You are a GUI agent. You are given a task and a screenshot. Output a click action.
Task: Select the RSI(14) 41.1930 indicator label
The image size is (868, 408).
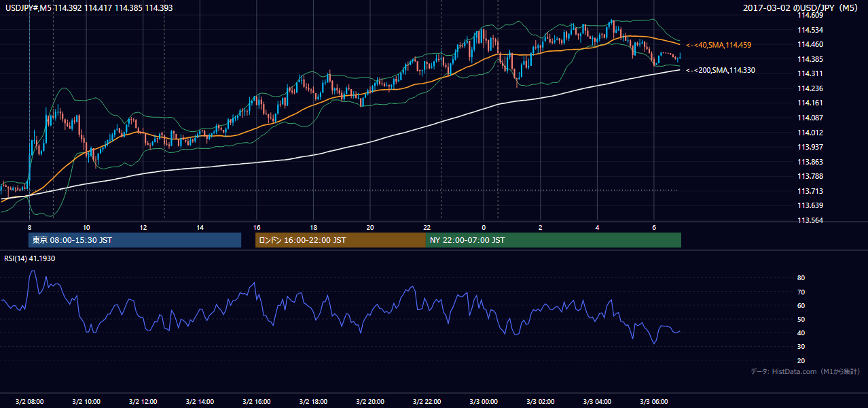pos(30,258)
